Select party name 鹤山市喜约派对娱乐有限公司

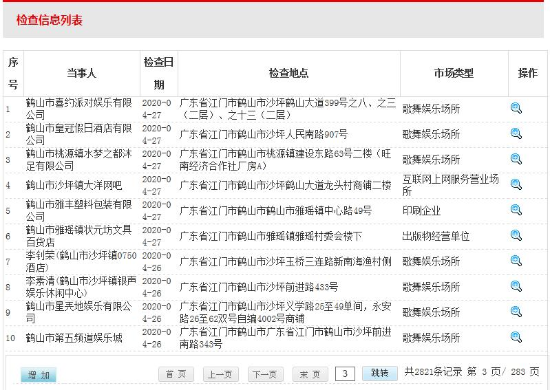click(x=79, y=108)
